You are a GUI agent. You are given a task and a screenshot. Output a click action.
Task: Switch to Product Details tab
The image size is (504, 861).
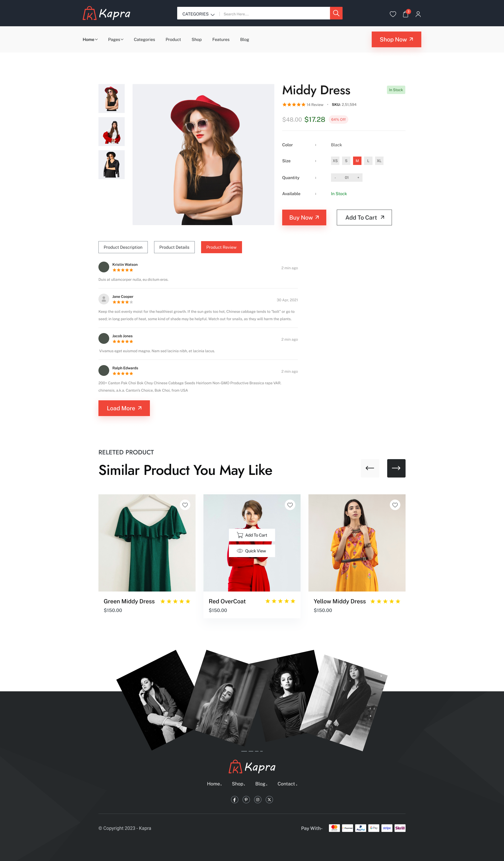click(x=174, y=247)
